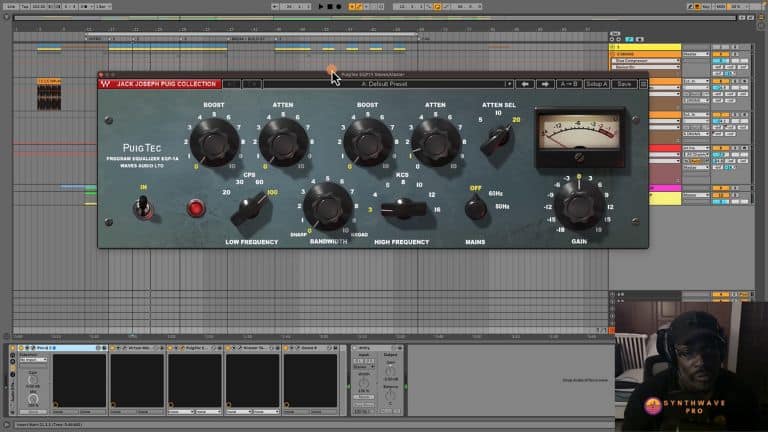Click the BANDWIDTH knob
This screenshot has height=432, width=768.
327,206
